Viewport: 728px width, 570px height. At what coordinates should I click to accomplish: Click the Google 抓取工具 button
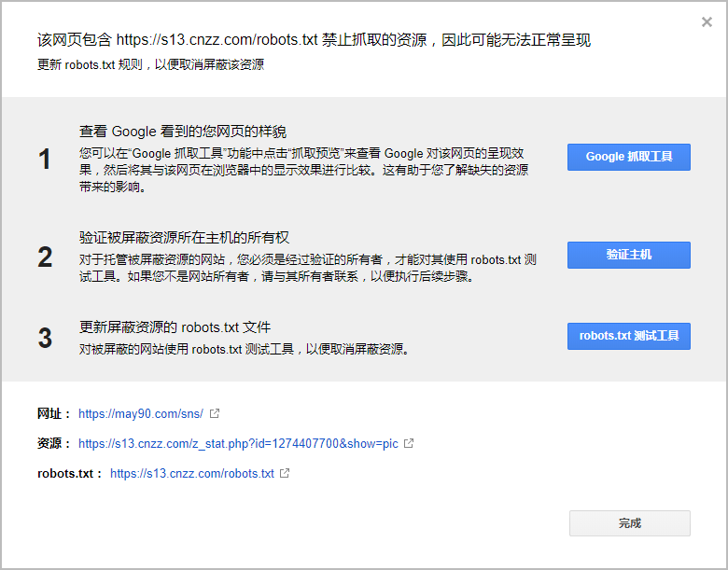[x=628, y=157]
